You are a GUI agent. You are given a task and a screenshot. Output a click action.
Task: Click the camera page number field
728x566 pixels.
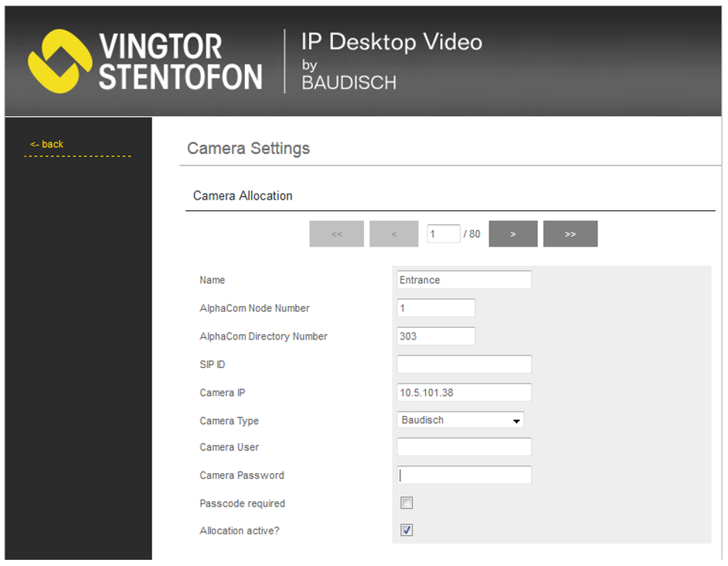tap(444, 234)
